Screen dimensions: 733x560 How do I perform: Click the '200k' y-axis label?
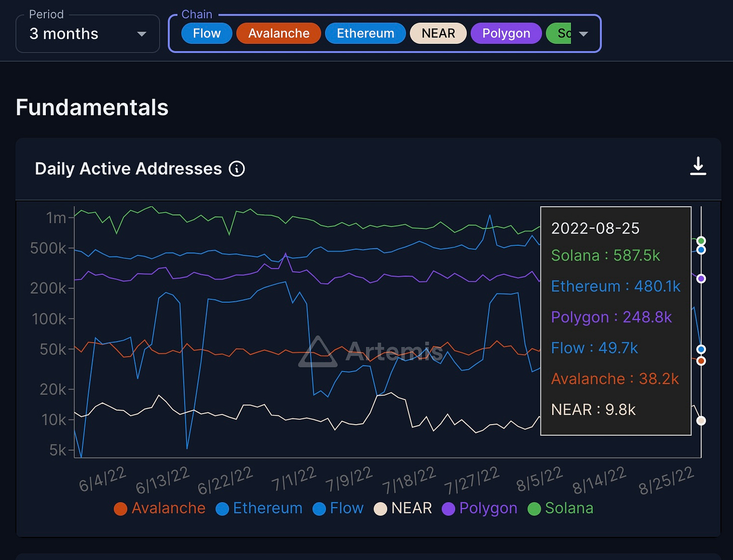tap(48, 288)
